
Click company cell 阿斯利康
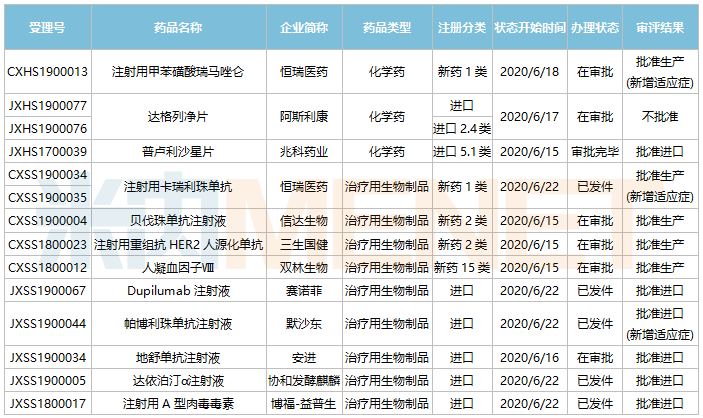(304, 117)
